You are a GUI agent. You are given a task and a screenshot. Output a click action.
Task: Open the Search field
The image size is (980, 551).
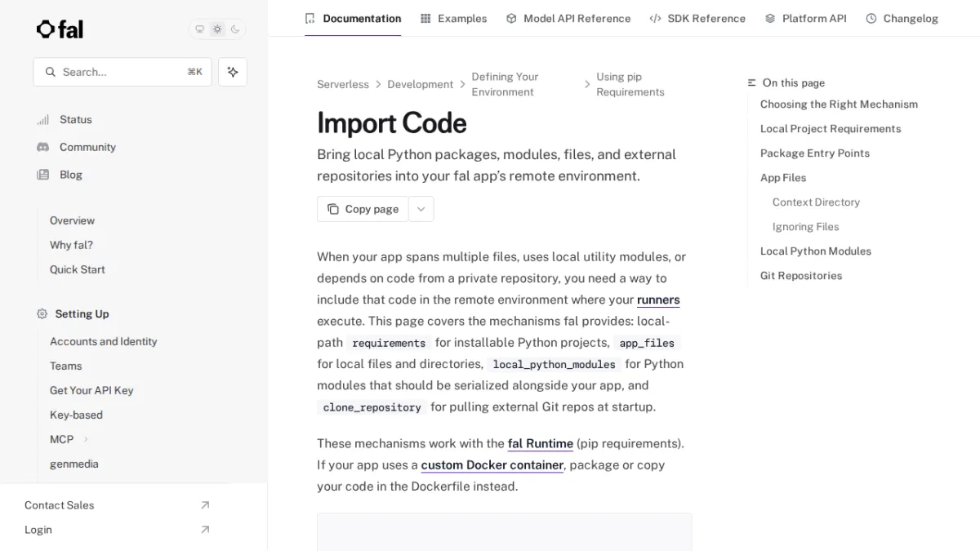click(122, 72)
